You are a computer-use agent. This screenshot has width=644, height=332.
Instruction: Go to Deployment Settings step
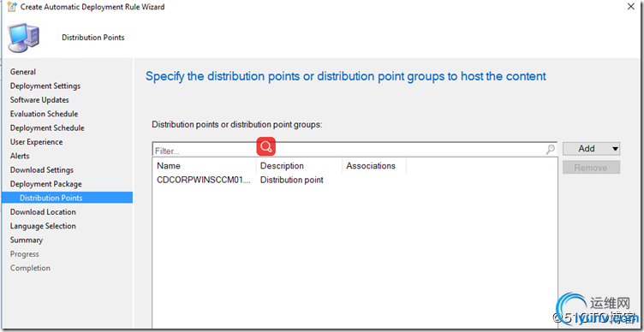[x=45, y=86]
